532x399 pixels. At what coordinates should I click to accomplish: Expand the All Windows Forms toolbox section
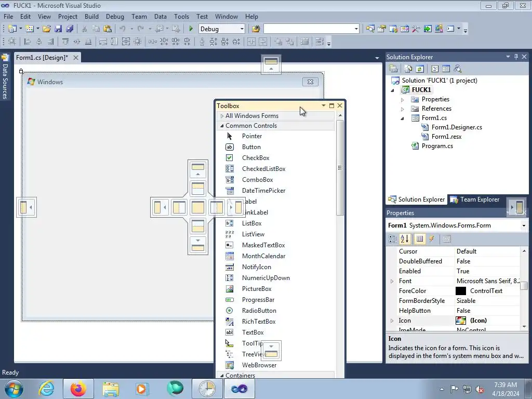point(222,116)
